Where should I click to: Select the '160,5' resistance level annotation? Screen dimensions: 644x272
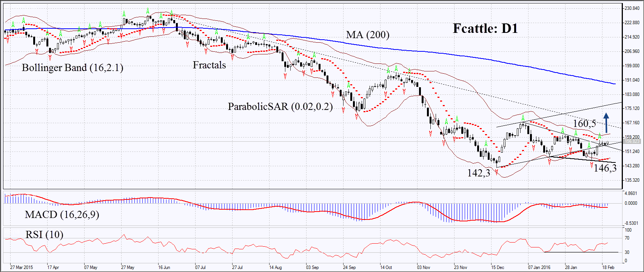[x=584, y=123]
